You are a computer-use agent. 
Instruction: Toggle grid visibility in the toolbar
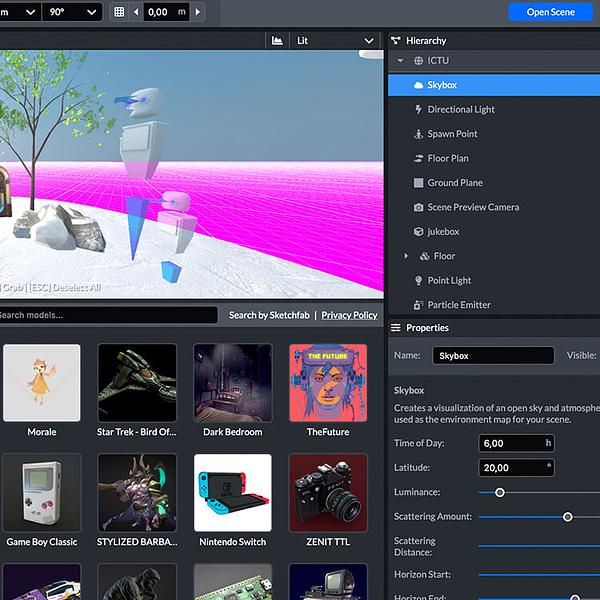[x=120, y=12]
